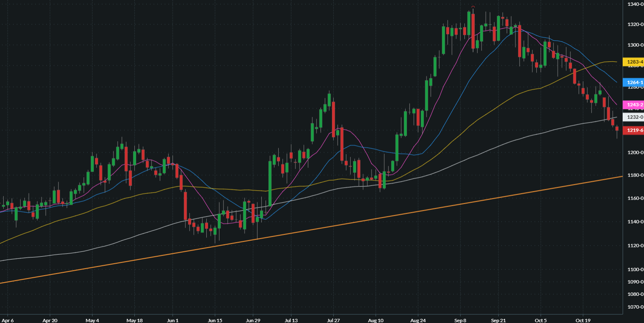644x323 pixels.
Task: Click the Jun 29 date label
Action: point(253,320)
